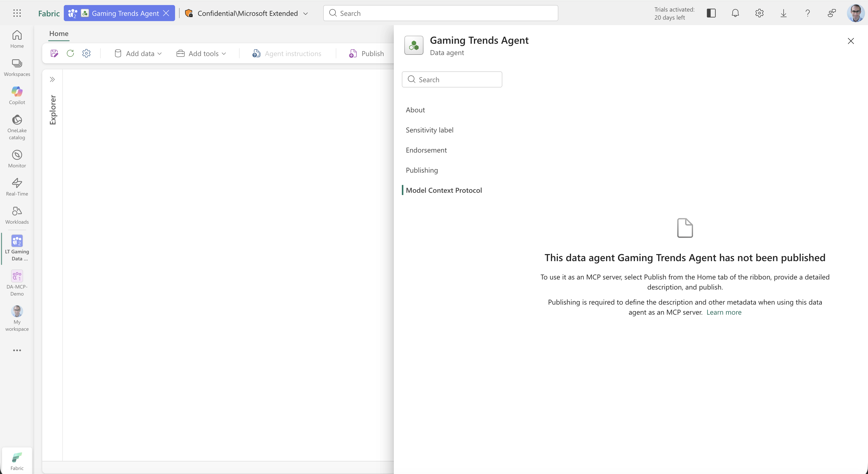The image size is (868, 474).
Task: Open the notifications bell
Action: click(x=735, y=13)
